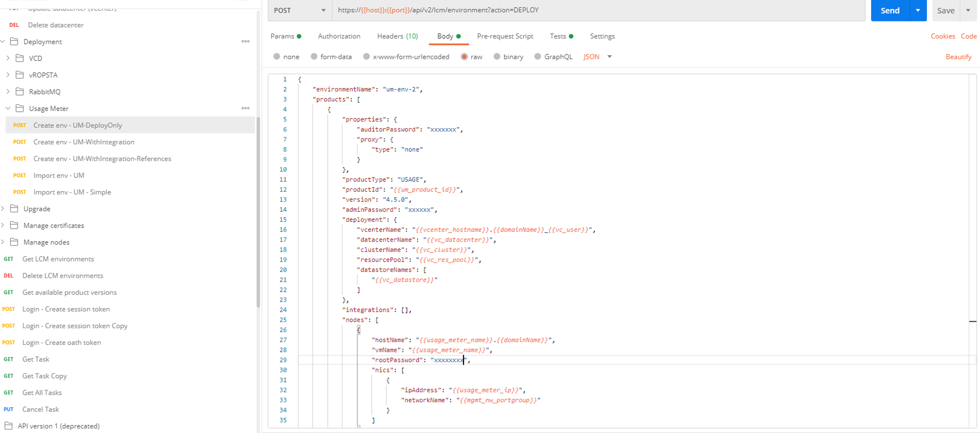Screen dimensions: 980x433
Task: Open the Send options dropdown arrow
Action: 918,10
